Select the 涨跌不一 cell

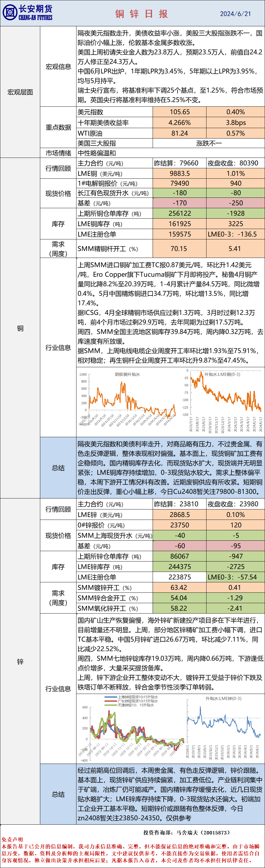point(209,143)
